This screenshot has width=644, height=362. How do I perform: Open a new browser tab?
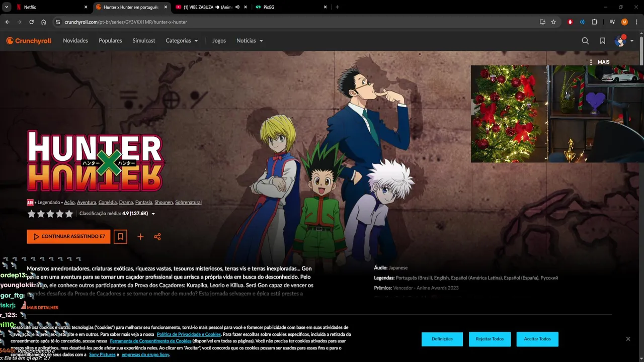pos(337,7)
